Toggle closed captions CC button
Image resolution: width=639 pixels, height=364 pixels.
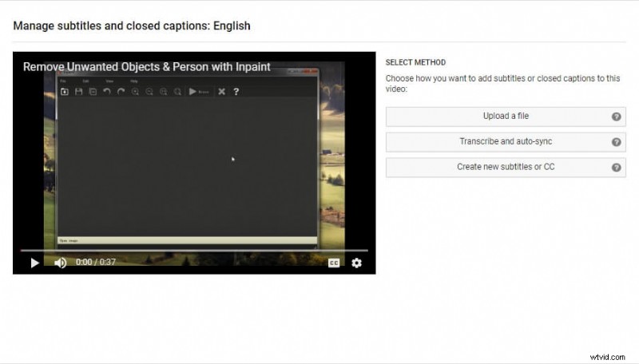coord(334,263)
